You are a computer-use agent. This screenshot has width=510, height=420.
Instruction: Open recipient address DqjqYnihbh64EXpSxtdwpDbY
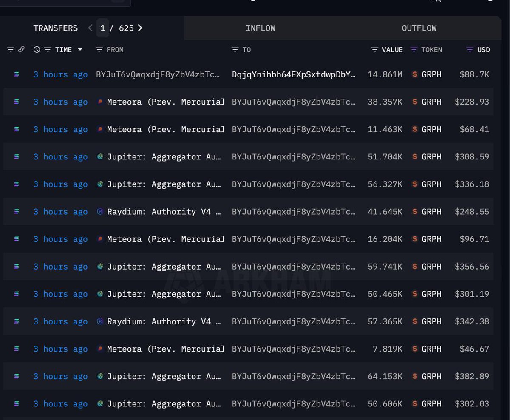(x=294, y=74)
